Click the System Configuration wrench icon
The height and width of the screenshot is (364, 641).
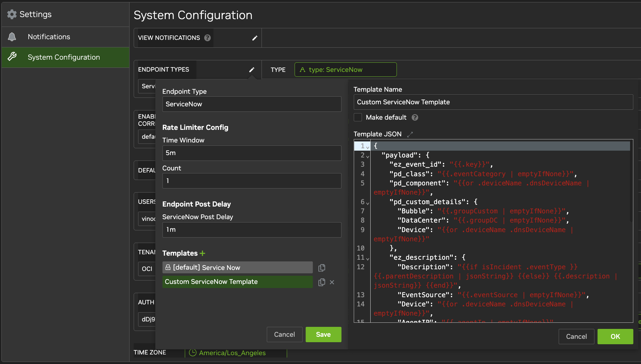tap(12, 57)
